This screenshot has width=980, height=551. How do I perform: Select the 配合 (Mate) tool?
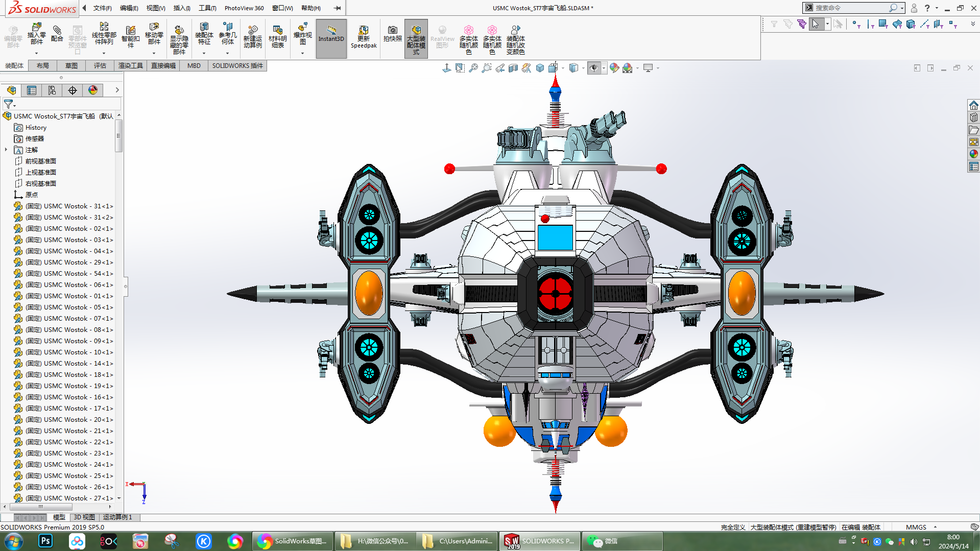click(x=57, y=34)
